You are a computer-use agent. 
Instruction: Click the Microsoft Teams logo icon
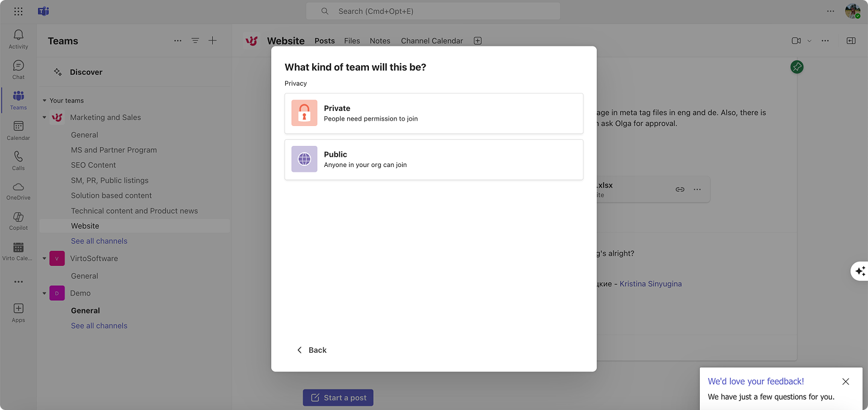click(43, 11)
